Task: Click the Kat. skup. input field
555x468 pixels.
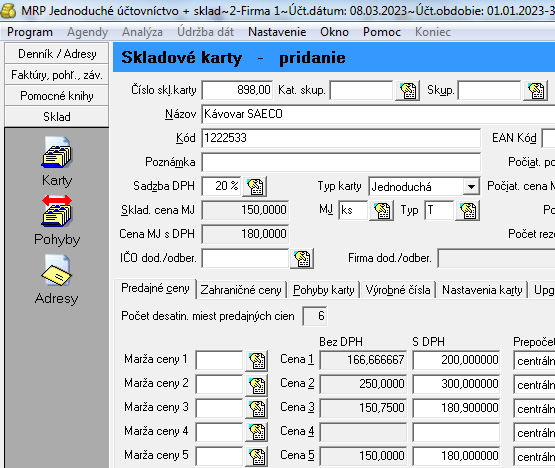Action: [361, 91]
